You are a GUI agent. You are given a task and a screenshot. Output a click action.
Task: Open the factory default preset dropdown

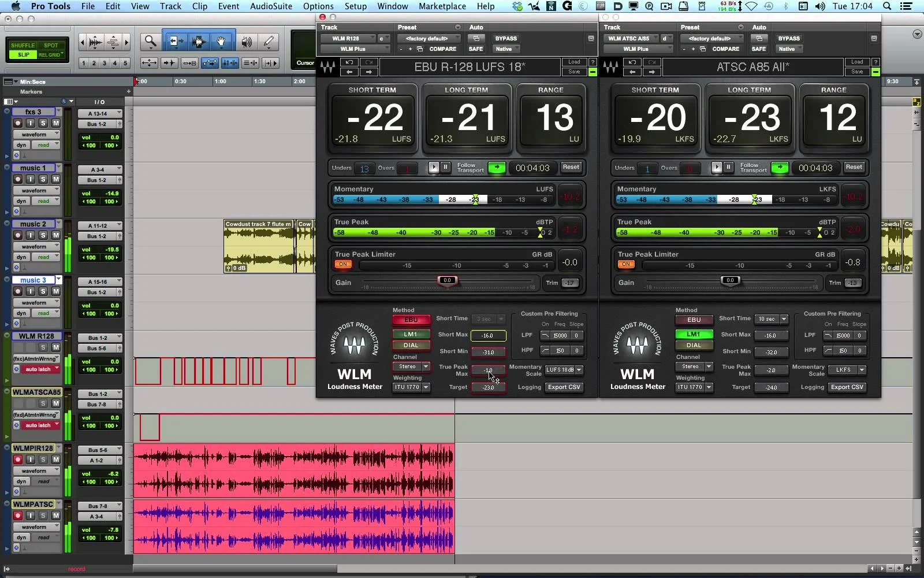tap(429, 38)
